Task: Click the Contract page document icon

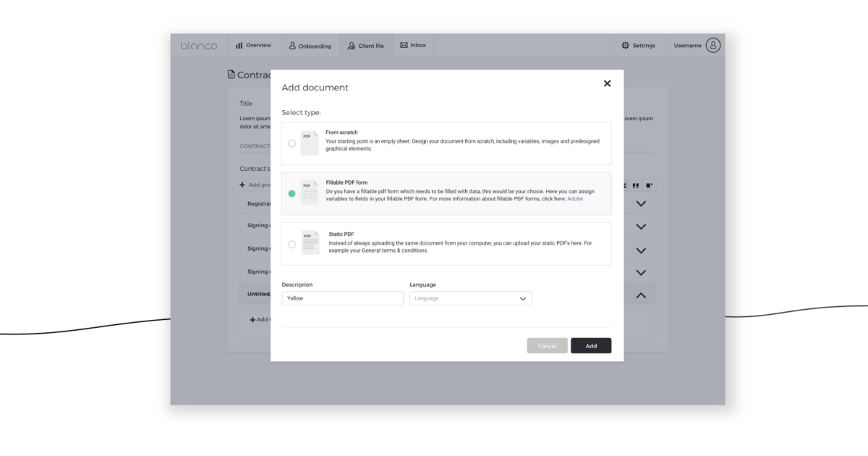Action: pyautogui.click(x=231, y=75)
